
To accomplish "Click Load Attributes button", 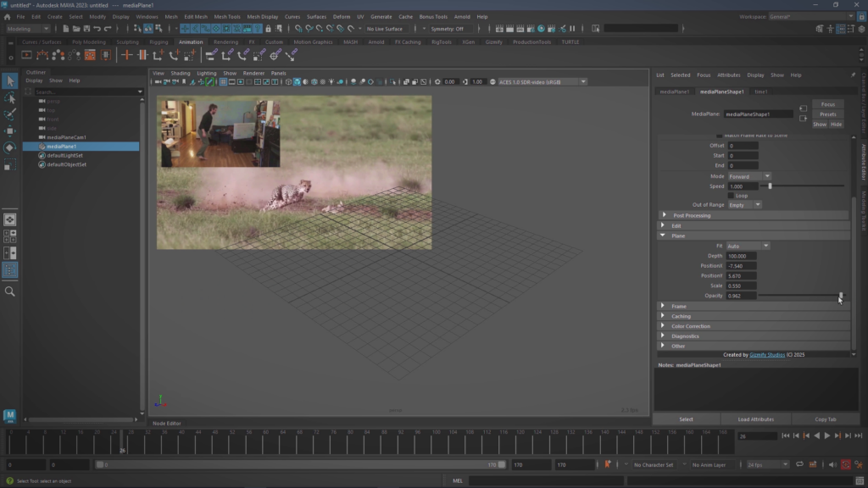I will [755, 419].
